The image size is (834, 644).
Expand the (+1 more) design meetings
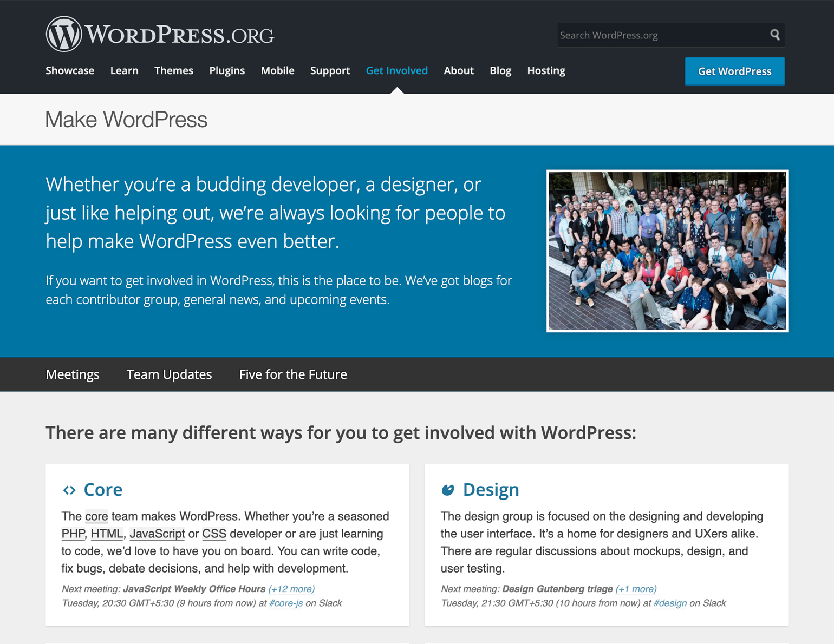coord(635,589)
